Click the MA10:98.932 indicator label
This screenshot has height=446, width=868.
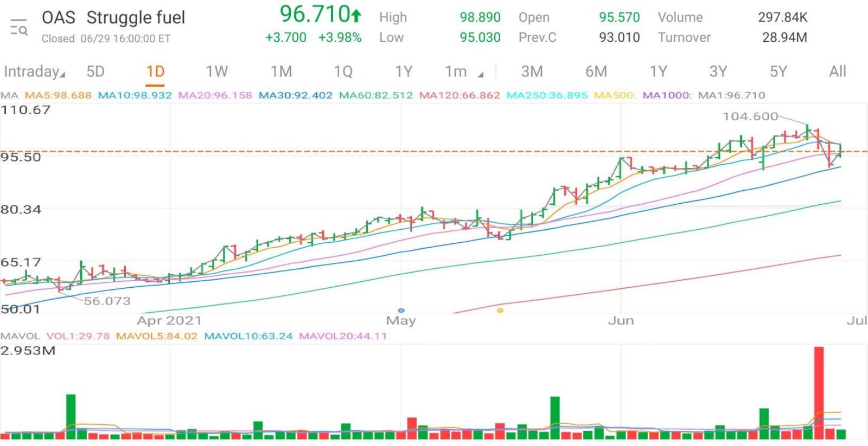click(x=135, y=95)
